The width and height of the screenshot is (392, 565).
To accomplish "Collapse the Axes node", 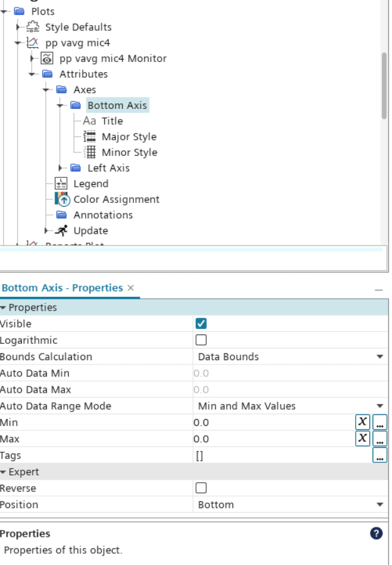I will pos(46,90).
